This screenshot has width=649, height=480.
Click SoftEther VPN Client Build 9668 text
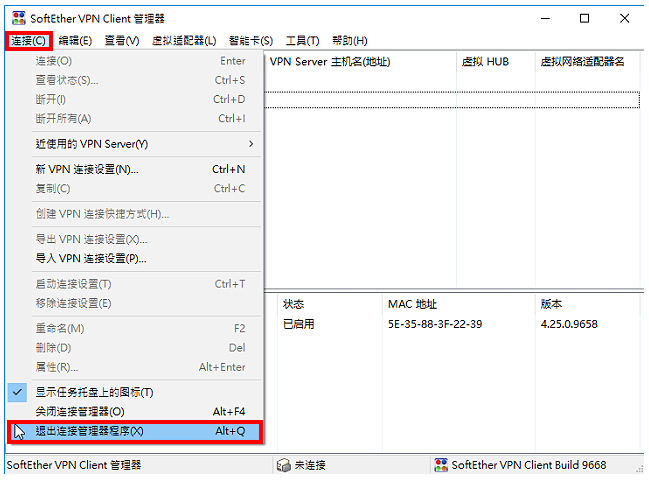coord(529,465)
